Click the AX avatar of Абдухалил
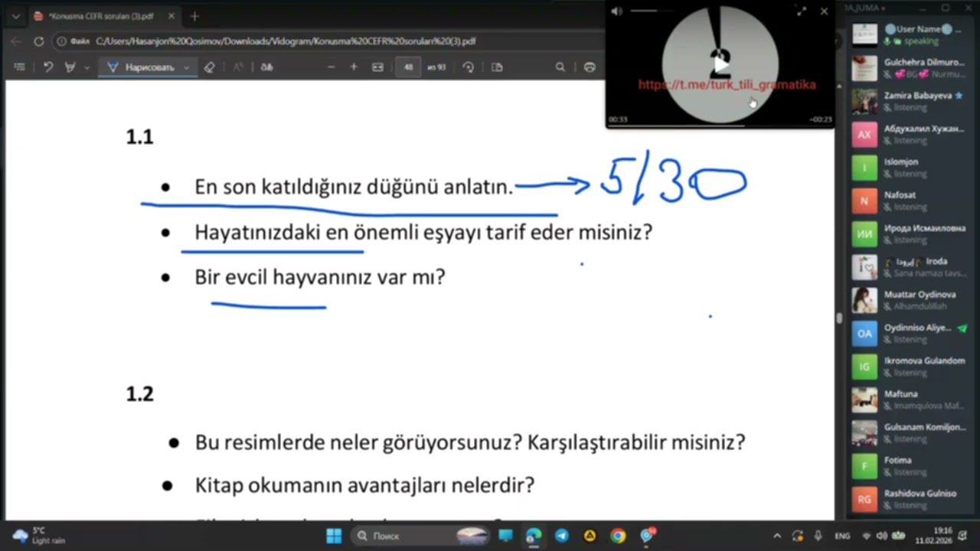980x551 pixels. [x=864, y=135]
